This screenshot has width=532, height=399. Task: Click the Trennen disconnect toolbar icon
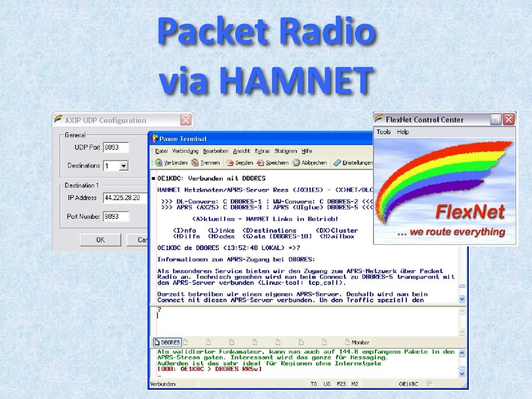coord(195,162)
